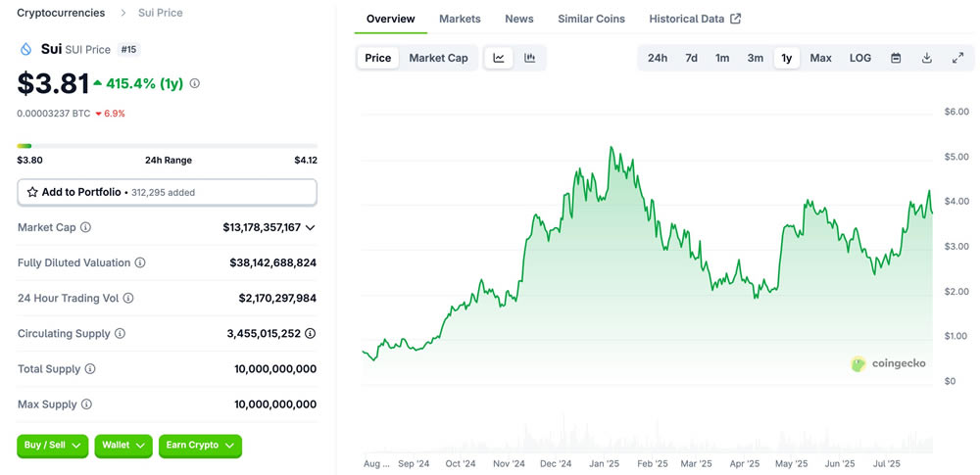Open the calendar date picker icon
The width and height of the screenshot is (980, 475).
896,58
